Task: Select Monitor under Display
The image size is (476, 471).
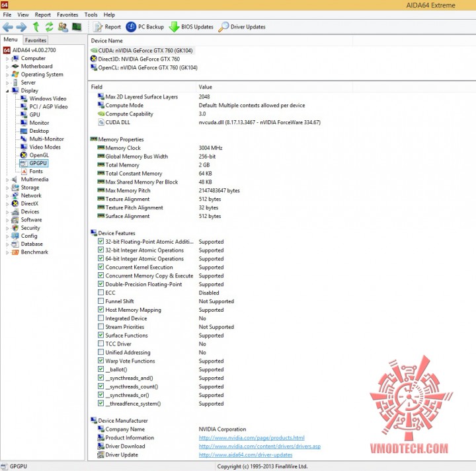Action: point(38,123)
